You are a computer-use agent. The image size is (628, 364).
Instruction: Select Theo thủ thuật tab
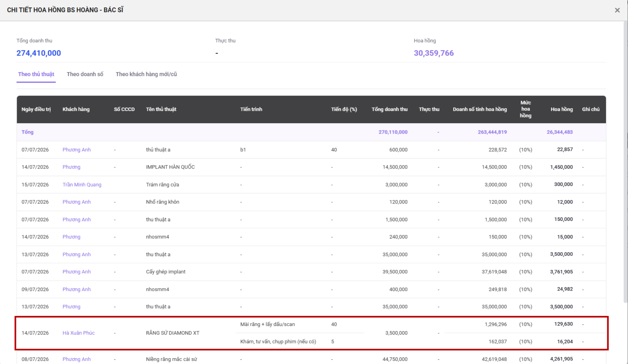(36, 74)
